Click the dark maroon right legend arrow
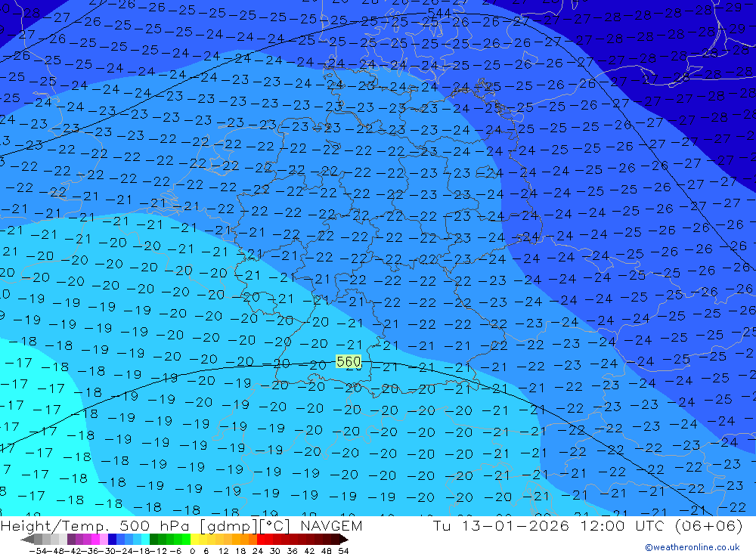756x554 pixels. coord(344,540)
